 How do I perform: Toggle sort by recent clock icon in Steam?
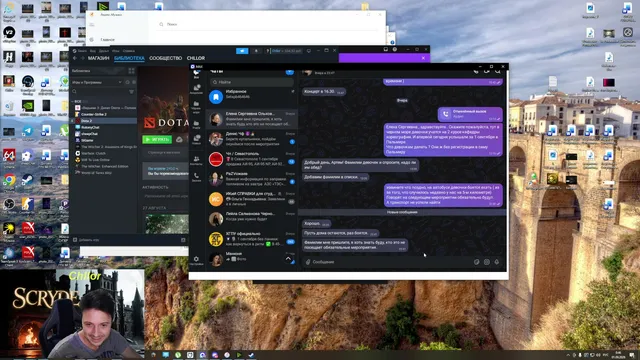(x=127, y=82)
